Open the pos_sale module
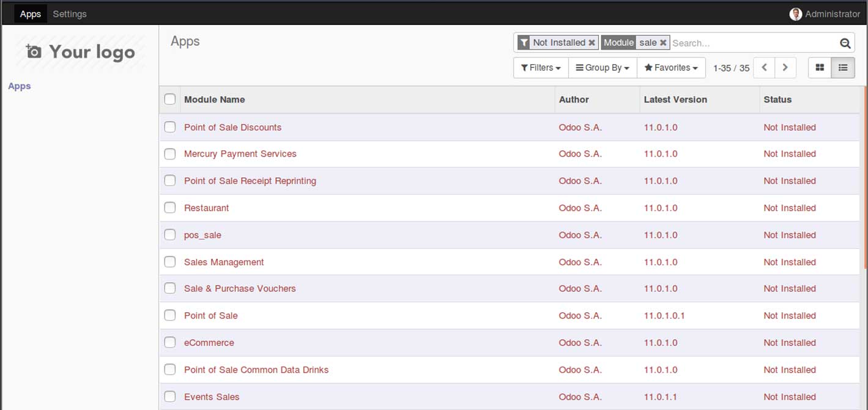Screen dimensions: 868x410 click(202, 235)
